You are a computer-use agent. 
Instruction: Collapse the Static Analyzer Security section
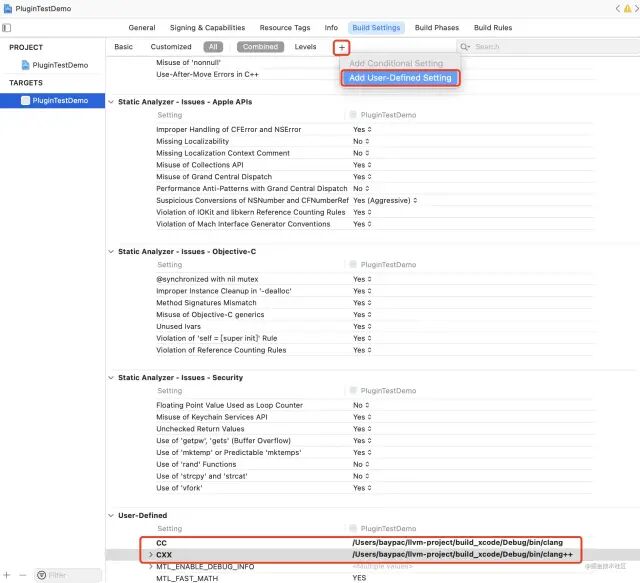[x=111, y=378]
